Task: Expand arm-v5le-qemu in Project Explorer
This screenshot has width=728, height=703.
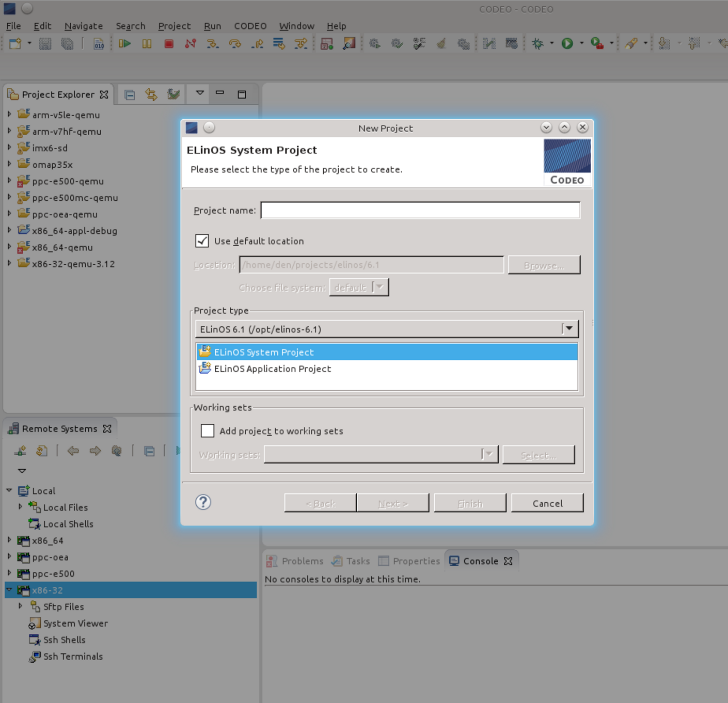Action: click(x=9, y=115)
